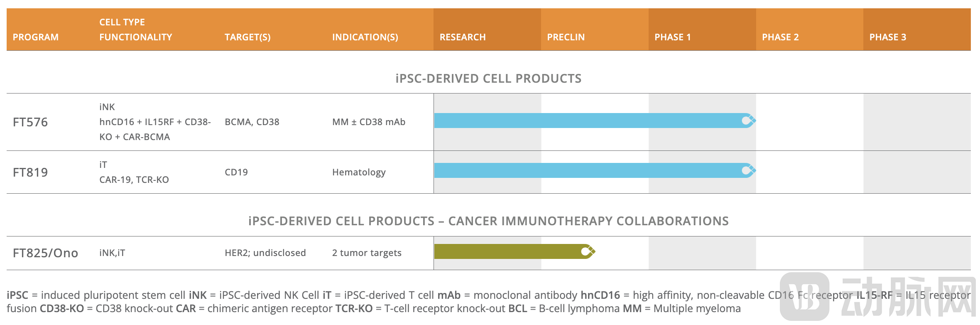Click the iPSC-DERIVED CELL PRODUCTS section heading
980x325 pixels.
488,79
